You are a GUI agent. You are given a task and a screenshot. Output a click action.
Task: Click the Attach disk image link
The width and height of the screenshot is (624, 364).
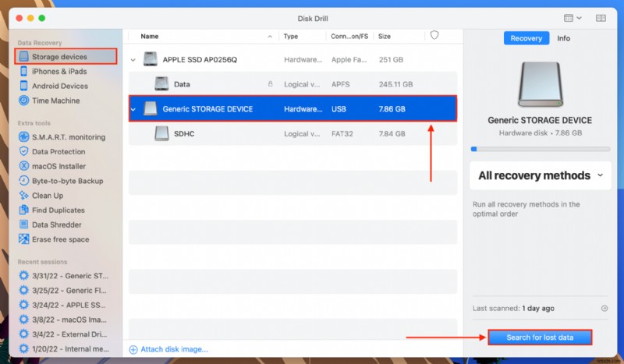[x=174, y=349]
